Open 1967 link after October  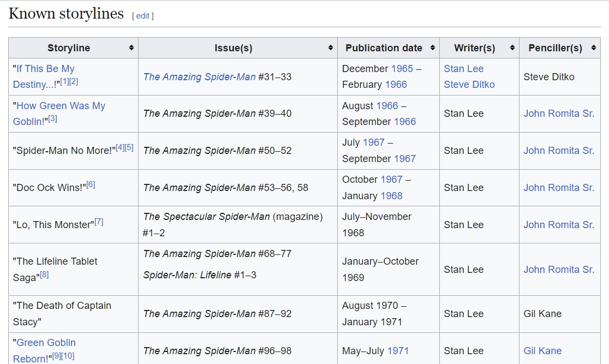(x=391, y=180)
